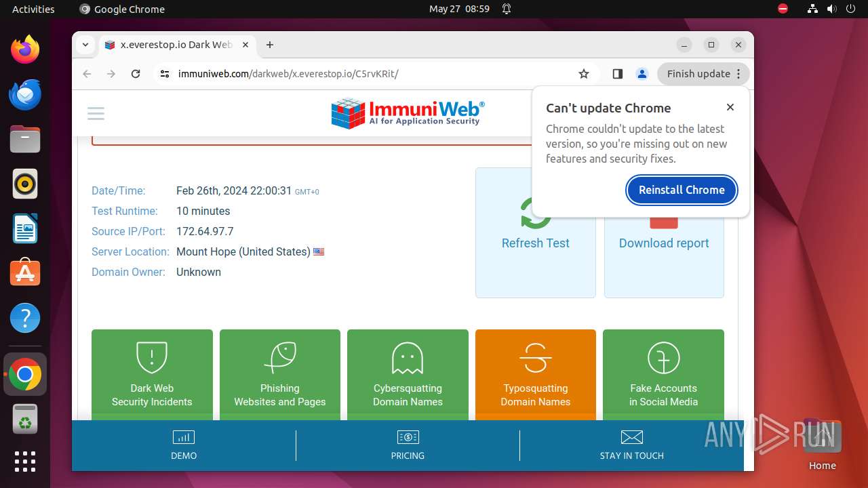Open Files manager from the dock
The width and height of the screenshot is (868, 488).
(x=25, y=139)
